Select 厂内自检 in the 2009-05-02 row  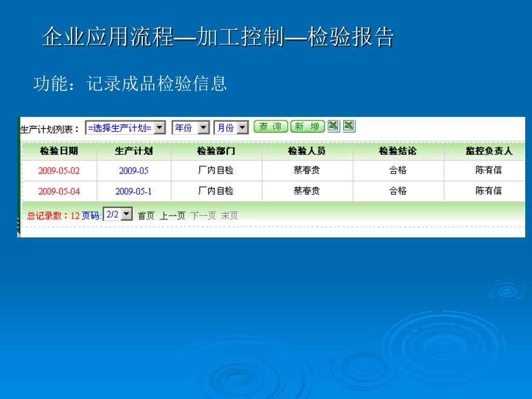216,170
